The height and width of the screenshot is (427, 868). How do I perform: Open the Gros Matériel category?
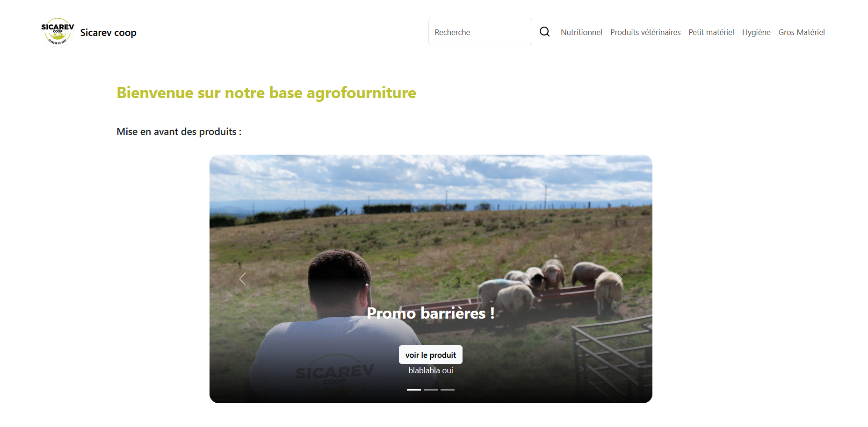[x=802, y=32]
